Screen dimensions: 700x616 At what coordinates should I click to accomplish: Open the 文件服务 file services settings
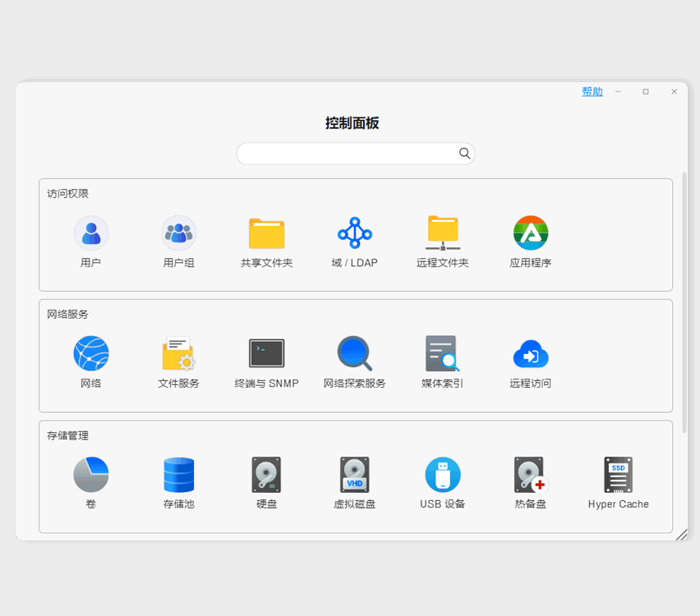179,361
